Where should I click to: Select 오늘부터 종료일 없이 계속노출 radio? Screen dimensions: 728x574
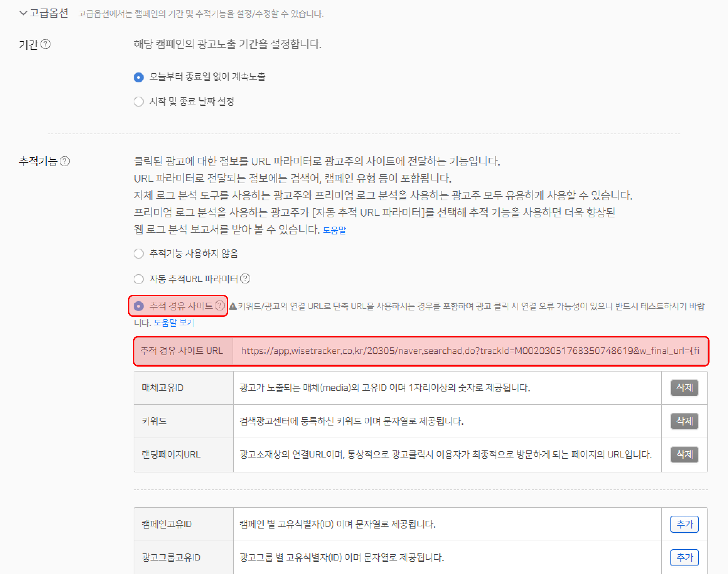tap(139, 77)
